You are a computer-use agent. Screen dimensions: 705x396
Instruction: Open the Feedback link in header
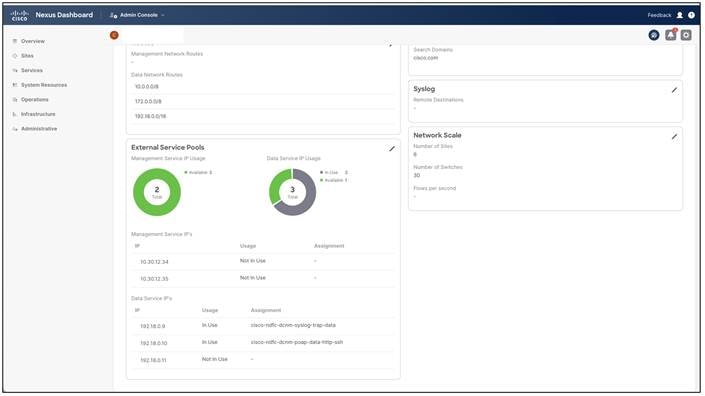point(659,15)
